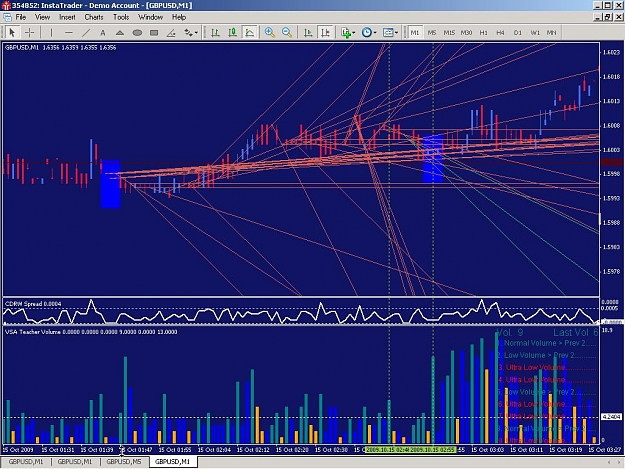Minimize the inner chart window
The image size is (625, 469).
[x=598, y=17]
